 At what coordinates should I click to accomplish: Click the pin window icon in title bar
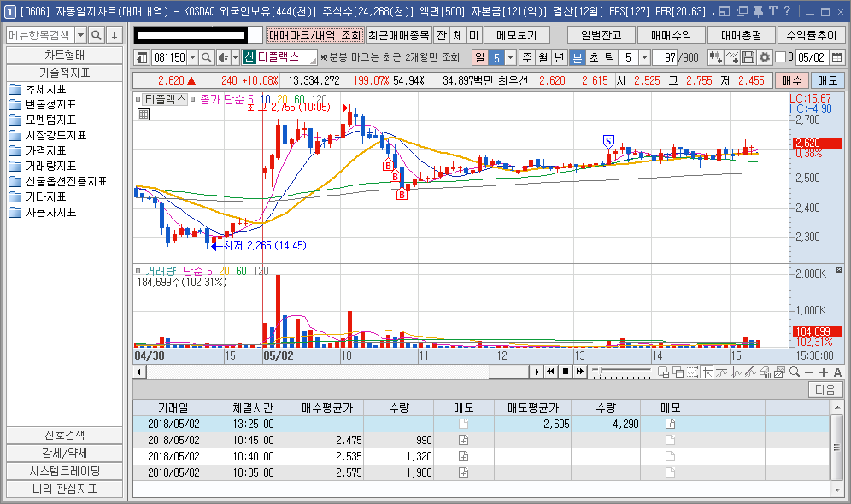coord(758,11)
